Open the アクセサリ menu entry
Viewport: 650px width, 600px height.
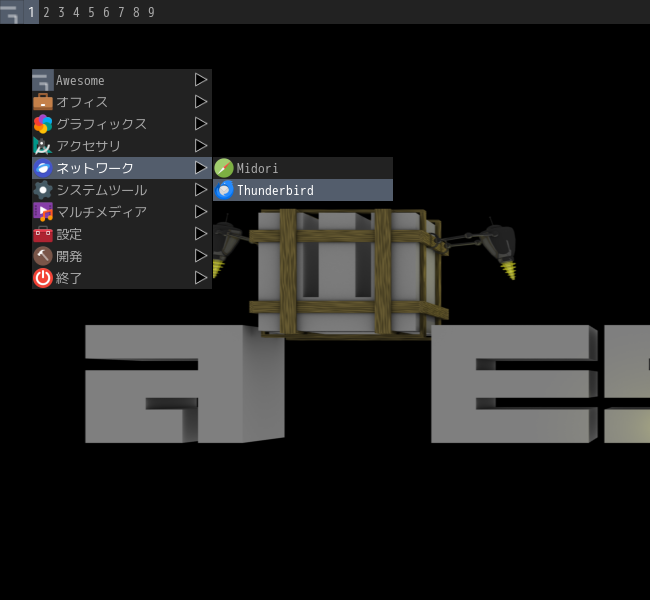click(x=122, y=146)
